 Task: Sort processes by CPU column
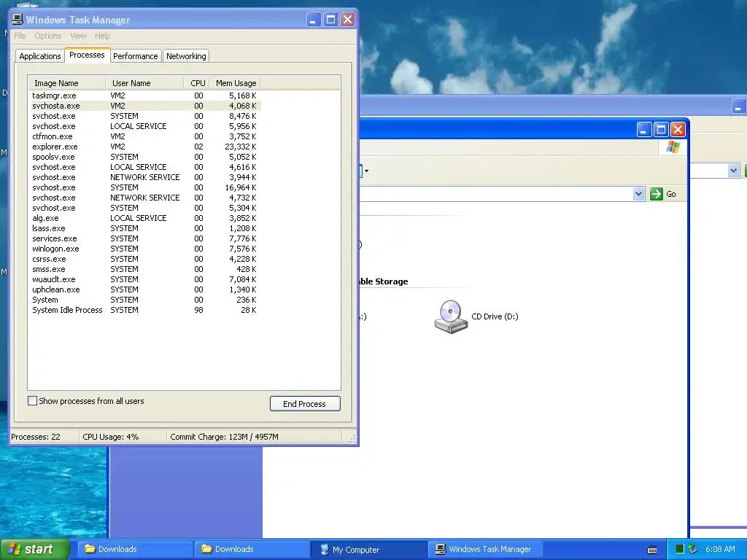(196, 83)
